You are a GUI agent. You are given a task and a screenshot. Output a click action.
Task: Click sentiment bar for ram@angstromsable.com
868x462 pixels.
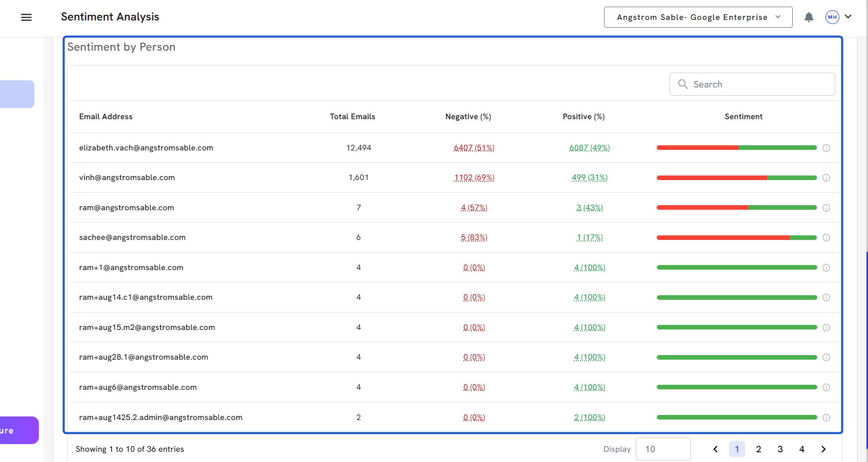(x=737, y=208)
